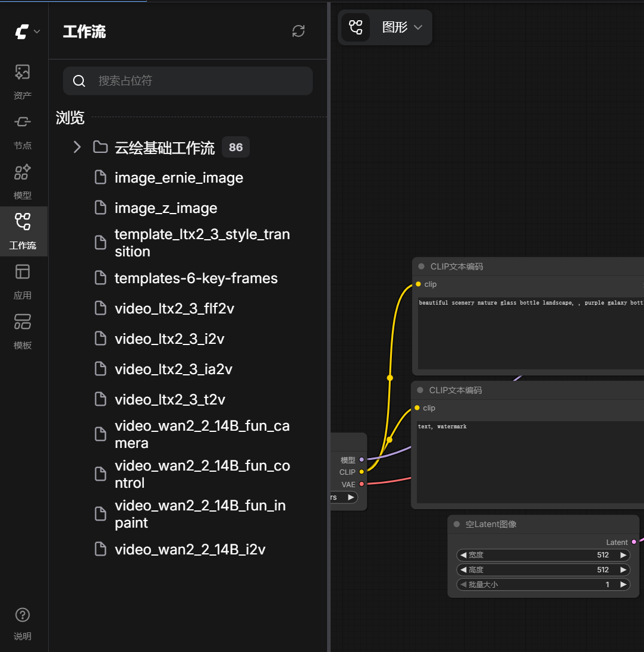Click file icon beside video_ltx2_3_t2v
Viewport: 644px width, 652px height.
pos(100,399)
